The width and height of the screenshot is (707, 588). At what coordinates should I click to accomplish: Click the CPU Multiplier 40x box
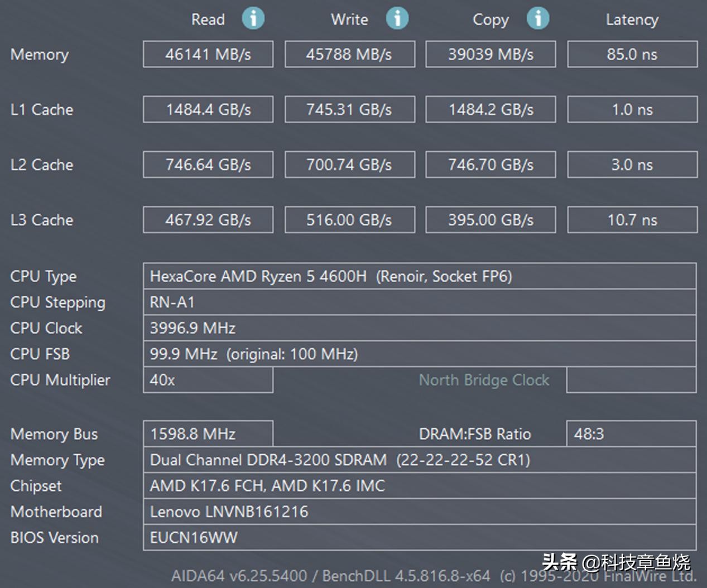(208, 380)
